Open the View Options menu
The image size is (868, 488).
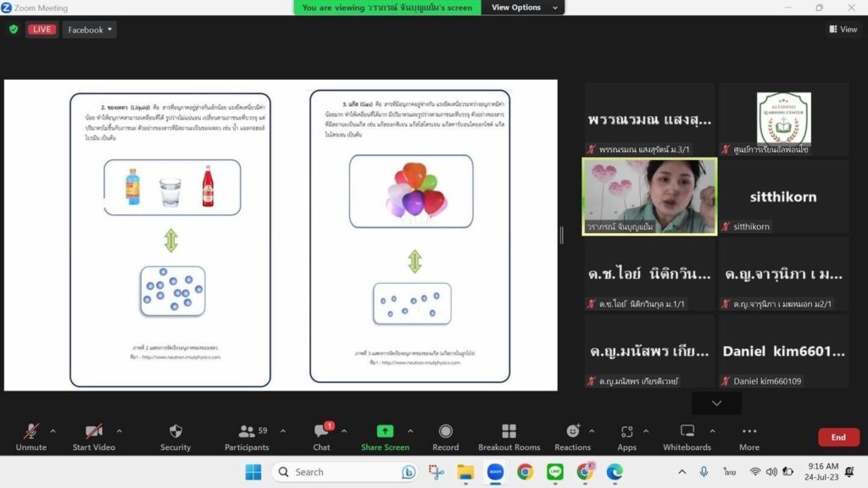pos(522,8)
